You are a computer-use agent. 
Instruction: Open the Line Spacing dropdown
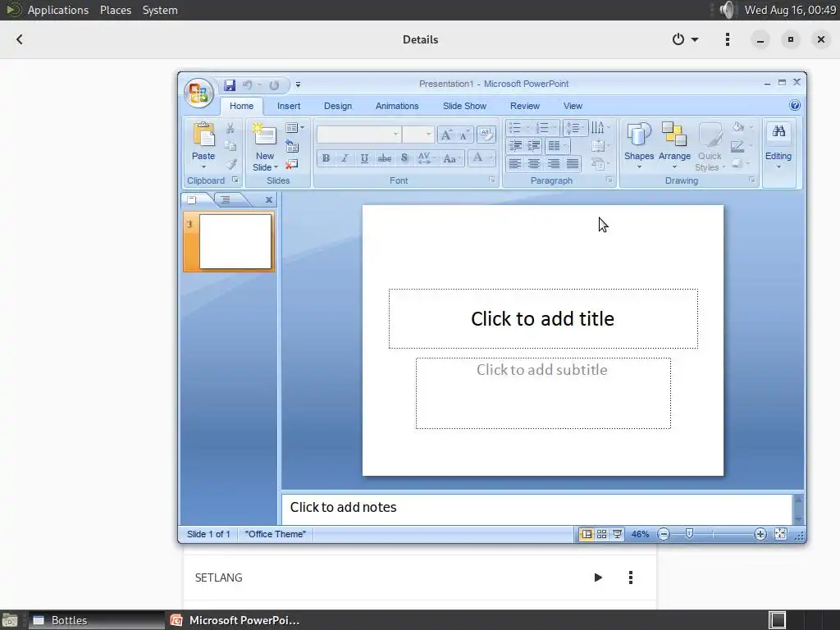(575, 128)
